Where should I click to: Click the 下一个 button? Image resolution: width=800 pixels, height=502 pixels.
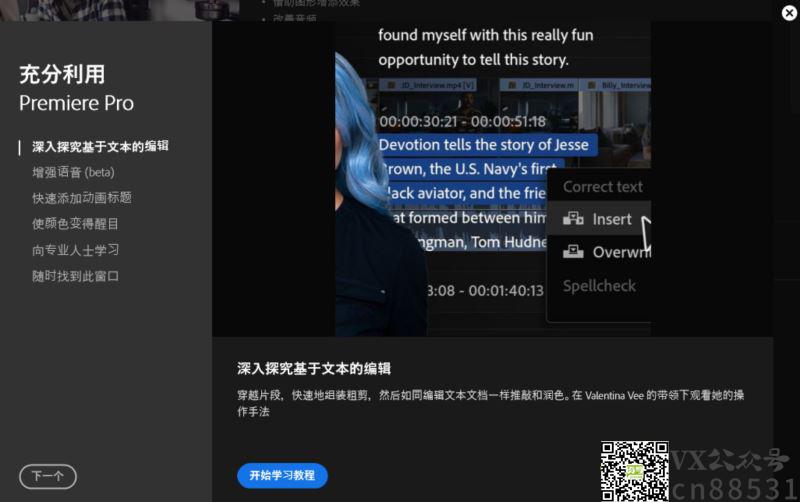point(48,476)
